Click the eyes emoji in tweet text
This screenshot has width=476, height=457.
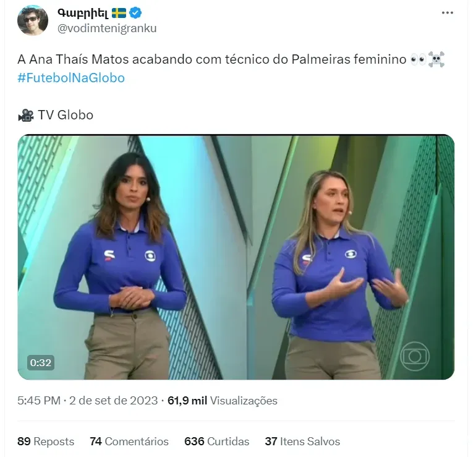pyautogui.click(x=418, y=59)
